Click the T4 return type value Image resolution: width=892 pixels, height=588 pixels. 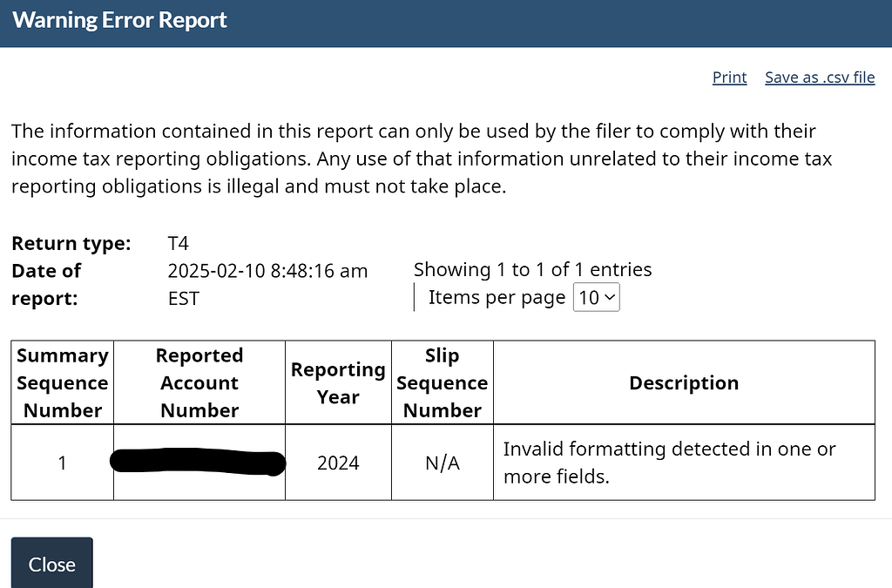tap(178, 243)
